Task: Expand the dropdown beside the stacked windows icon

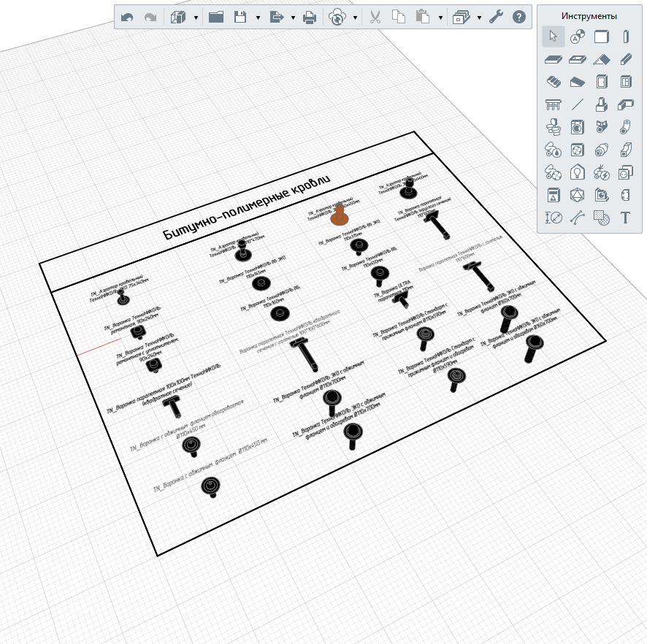Action: pyautogui.click(x=479, y=18)
